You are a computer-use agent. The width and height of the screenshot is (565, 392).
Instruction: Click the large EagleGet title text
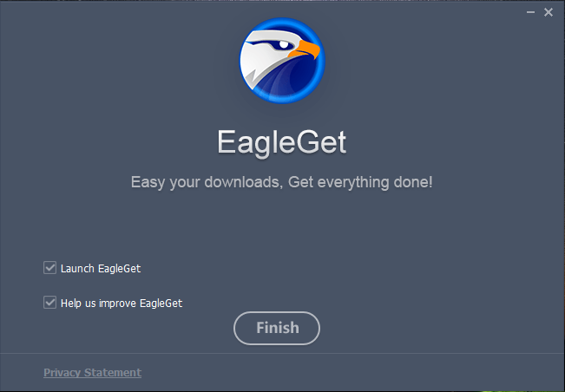pyautogui.click(x=282, y=142)
